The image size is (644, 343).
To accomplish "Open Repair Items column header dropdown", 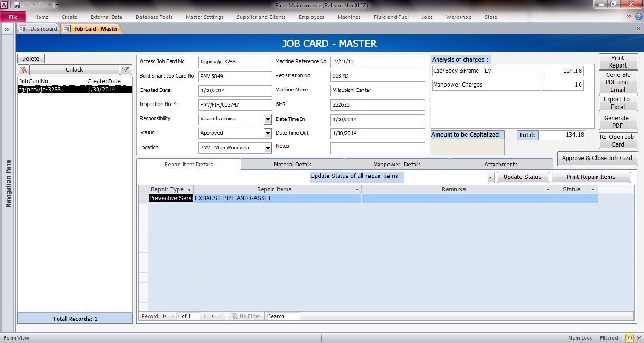I will [357, 190].
